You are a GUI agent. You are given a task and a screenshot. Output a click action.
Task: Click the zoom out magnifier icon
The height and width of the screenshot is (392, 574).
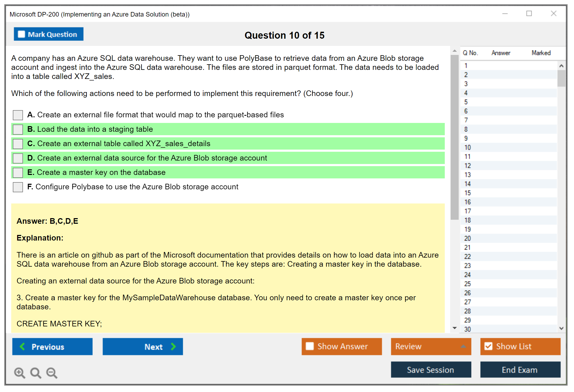pos(52,373)
